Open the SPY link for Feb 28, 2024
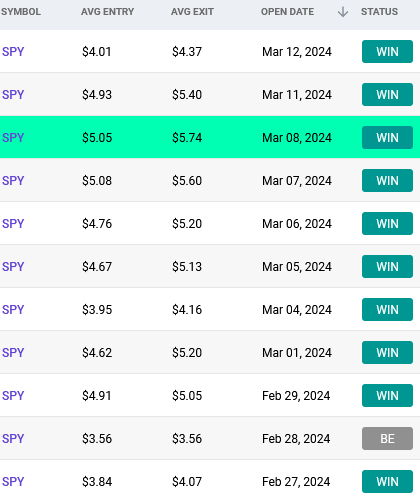Viewport: 420px width, 502px height. (x=13, y=439)
